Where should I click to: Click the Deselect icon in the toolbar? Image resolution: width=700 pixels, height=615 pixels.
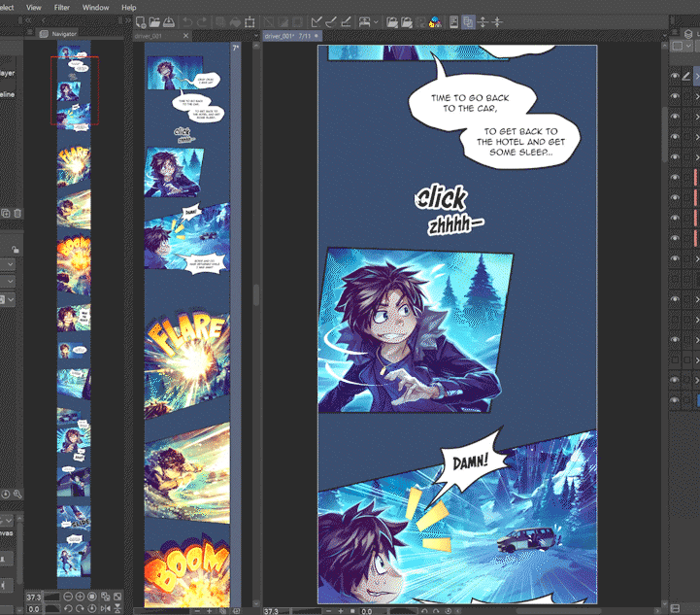268,22
